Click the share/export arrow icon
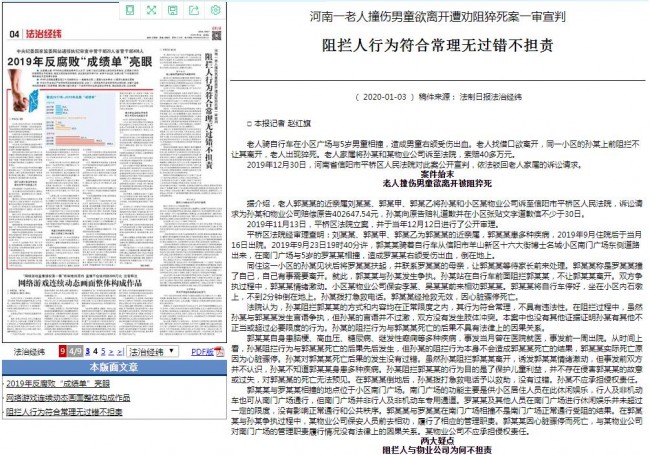This screenshot has height=455, width=650. tap(194, 10)
